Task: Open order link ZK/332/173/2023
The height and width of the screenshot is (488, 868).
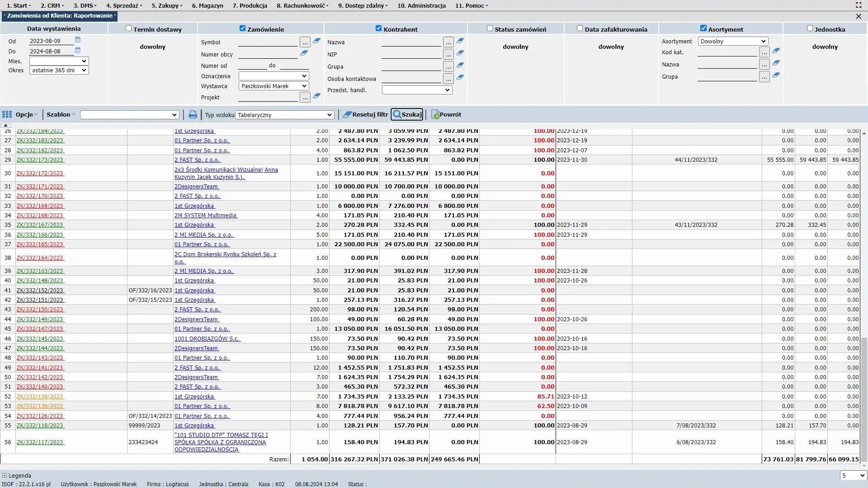Action: point(40,160)
